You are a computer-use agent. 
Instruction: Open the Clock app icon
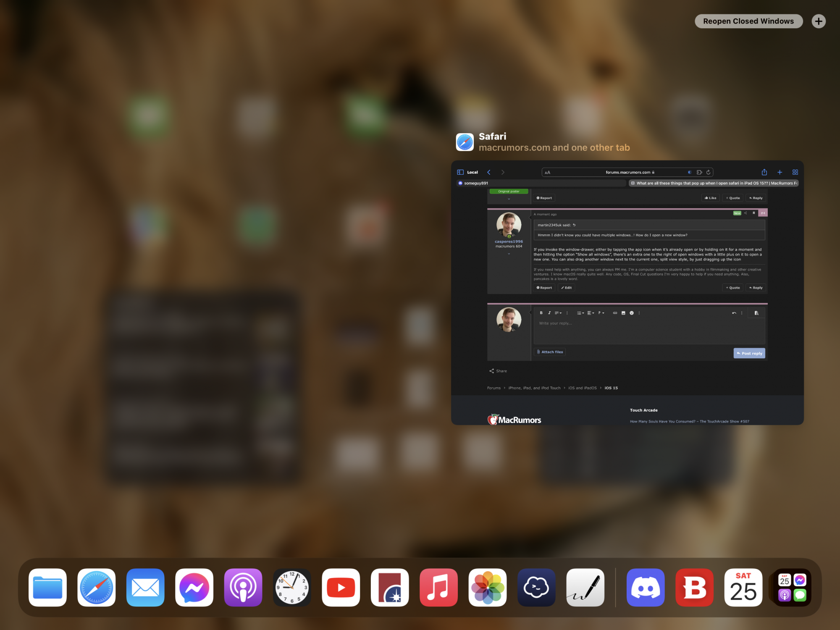tap(292, 587)
